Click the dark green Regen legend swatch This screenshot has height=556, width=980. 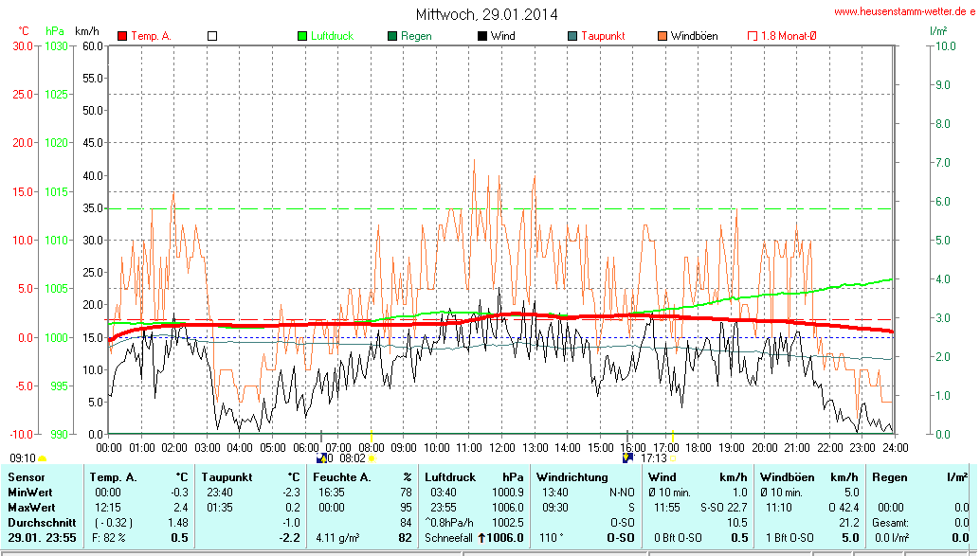[x=392, y=36]
